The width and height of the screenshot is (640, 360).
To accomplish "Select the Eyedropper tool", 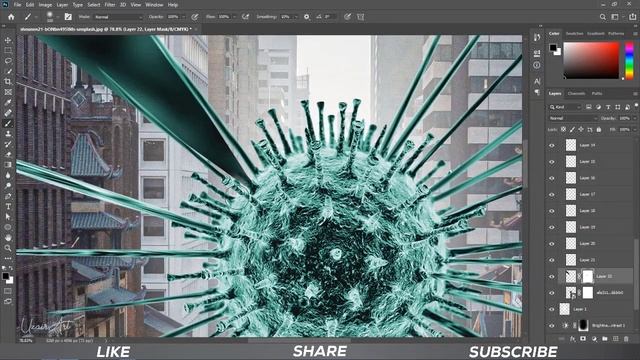I will pyautogui.click(x=8, y=102).
